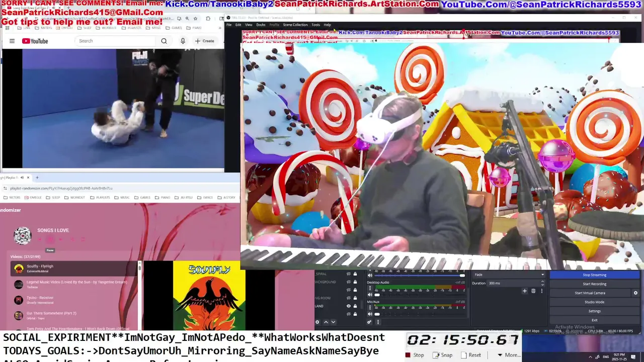This screenshot has height=362, width=644.
Task: Open virtual camera settings gear
Action: 635,293
